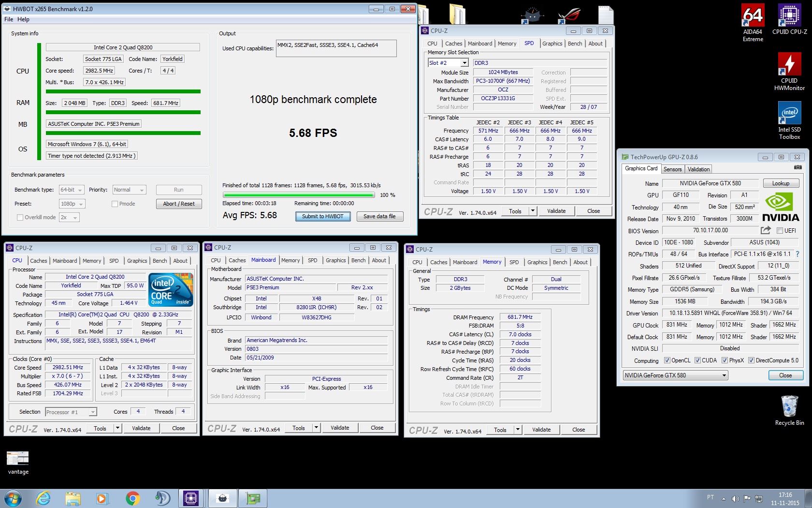Click Validate in the Mainboard CPU-Z window
Image resolution: width=812 pixels, height=508 pixels.
pyautogui.click(x=340, y=428)
